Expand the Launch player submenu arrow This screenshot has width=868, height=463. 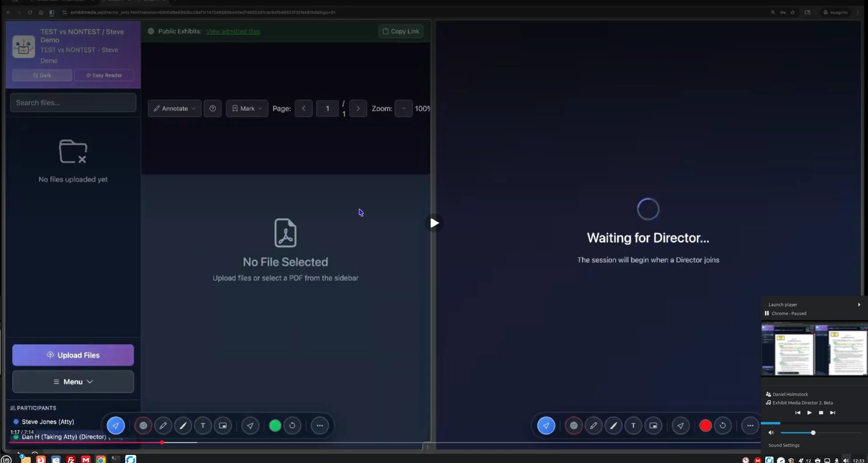point(859,304)
